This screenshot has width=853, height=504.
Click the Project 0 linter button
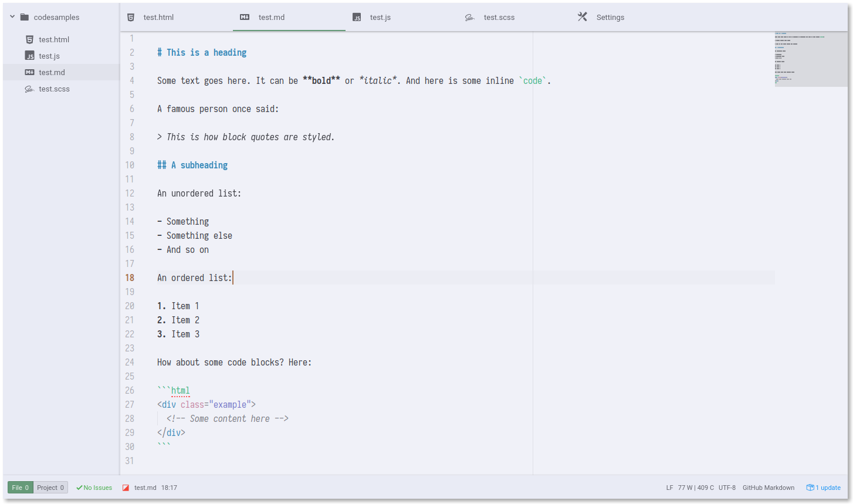point(50,488)
